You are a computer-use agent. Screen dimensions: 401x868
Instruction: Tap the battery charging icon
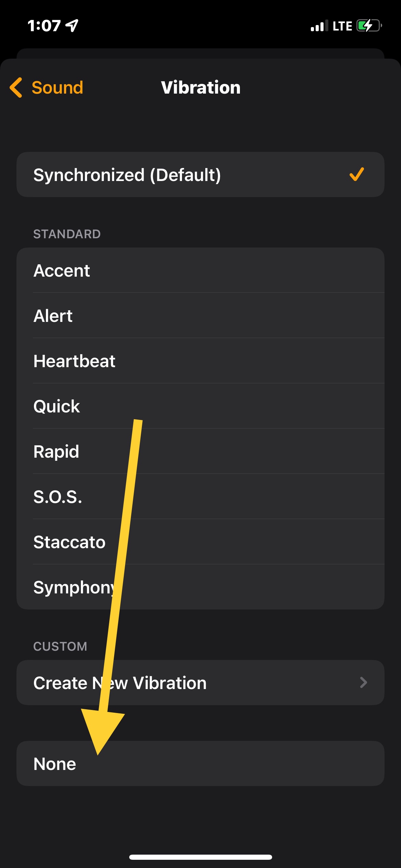coord(369,26)
